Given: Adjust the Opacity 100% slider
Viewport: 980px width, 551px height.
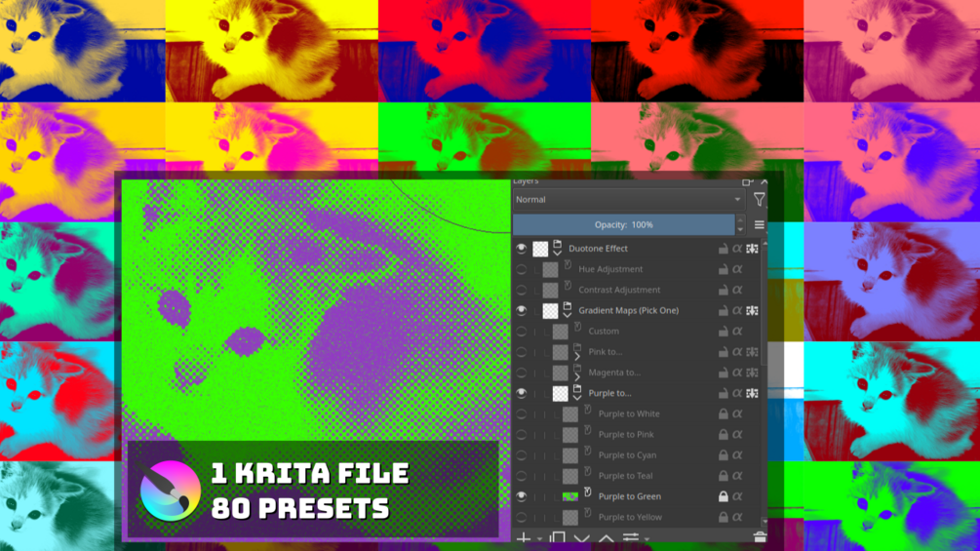Looking at the screenshot, I should [624, 225].
